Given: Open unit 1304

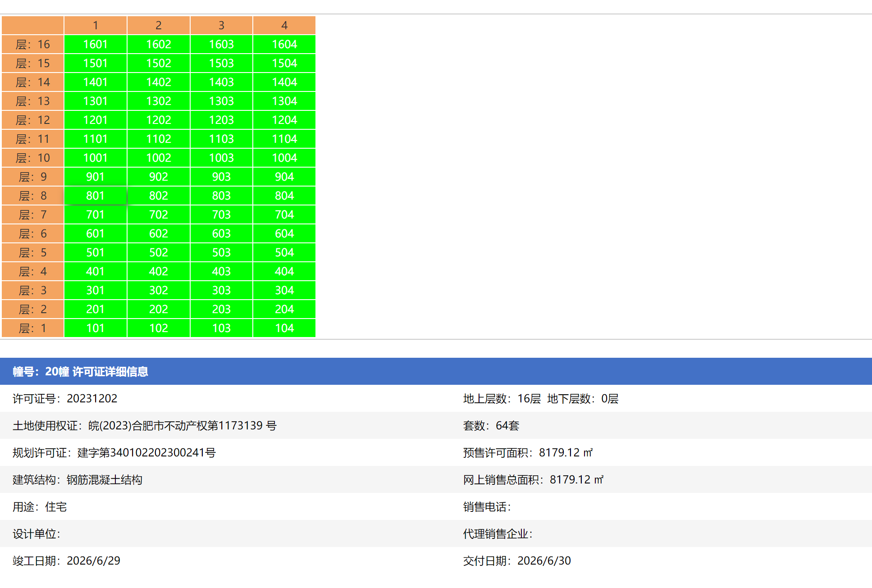Looking at the screenshot, I should coord(284,101).
